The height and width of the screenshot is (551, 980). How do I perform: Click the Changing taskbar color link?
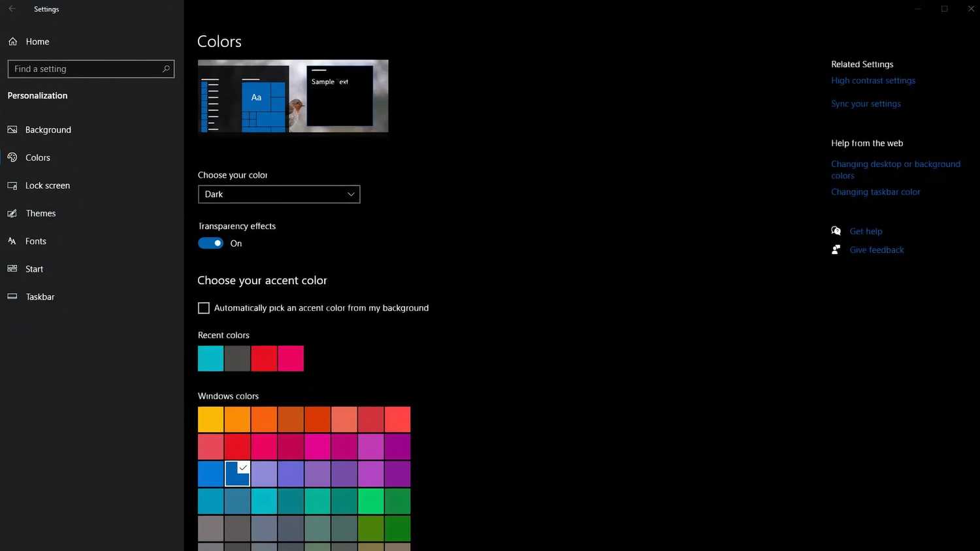click(x=875, y=192)
